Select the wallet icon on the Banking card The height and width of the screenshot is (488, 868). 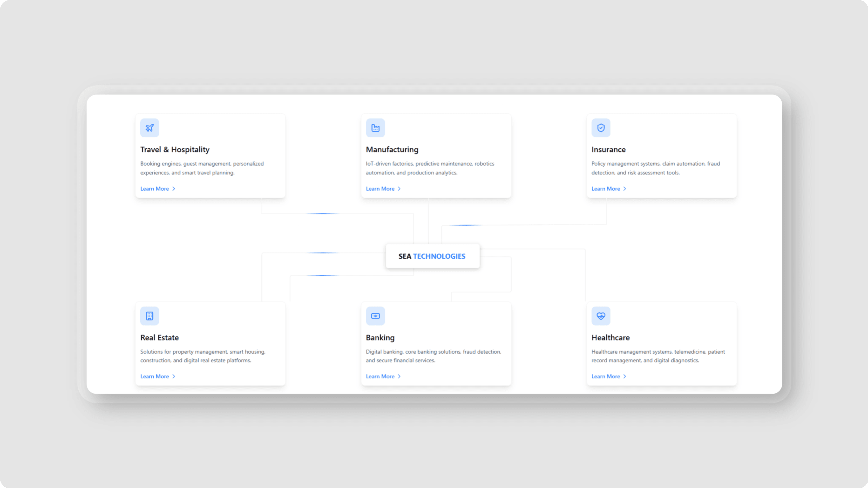click(375, 316)
